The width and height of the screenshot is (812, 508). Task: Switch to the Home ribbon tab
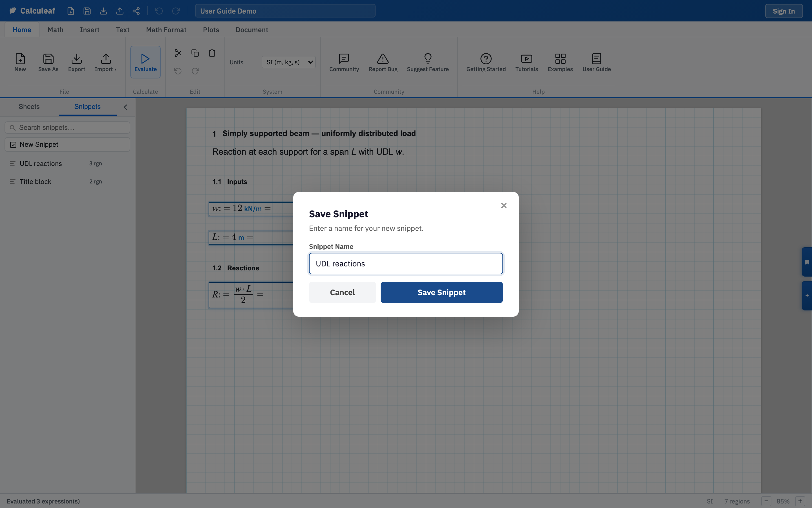[x=22, y=30]
